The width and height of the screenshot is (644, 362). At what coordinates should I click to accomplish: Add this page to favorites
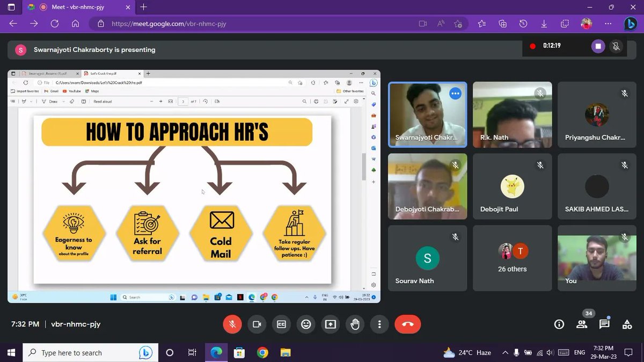[x=458, y=24]
